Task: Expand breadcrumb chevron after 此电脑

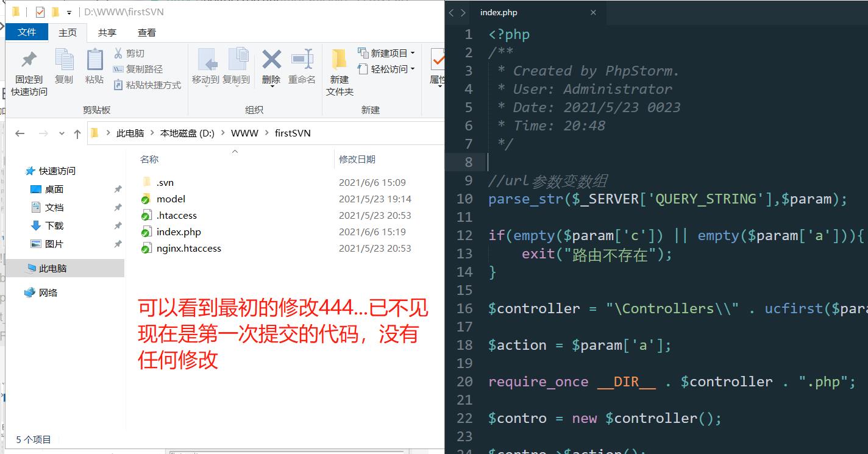Action: pyautogui.click(x=152, y=133)
